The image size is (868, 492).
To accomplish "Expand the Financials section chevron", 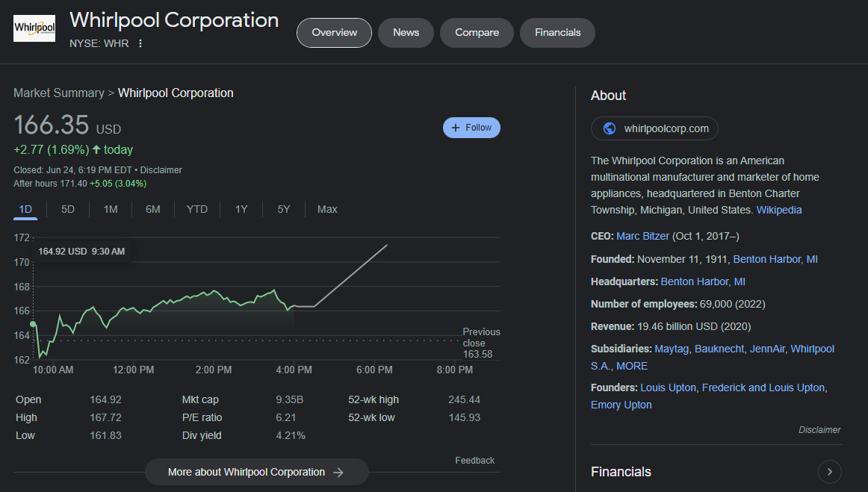I will coord(830,472).
